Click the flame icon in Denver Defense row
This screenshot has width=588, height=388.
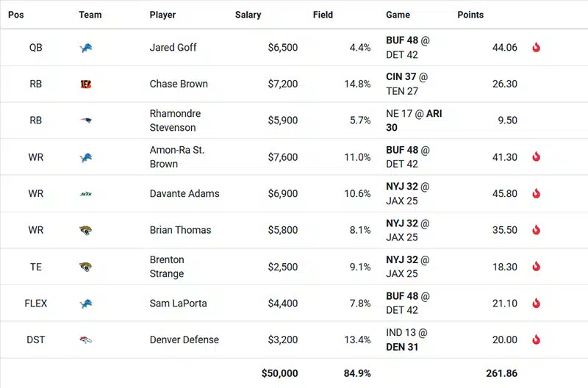click(x=536, y=340)
